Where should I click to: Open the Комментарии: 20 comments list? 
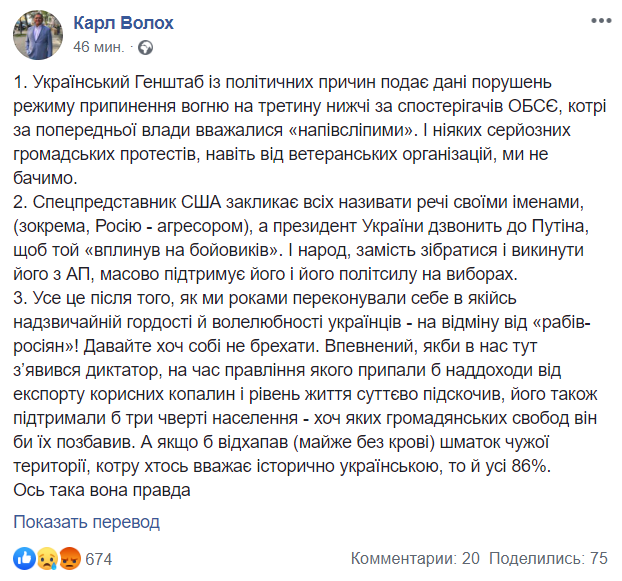[417, 558]
